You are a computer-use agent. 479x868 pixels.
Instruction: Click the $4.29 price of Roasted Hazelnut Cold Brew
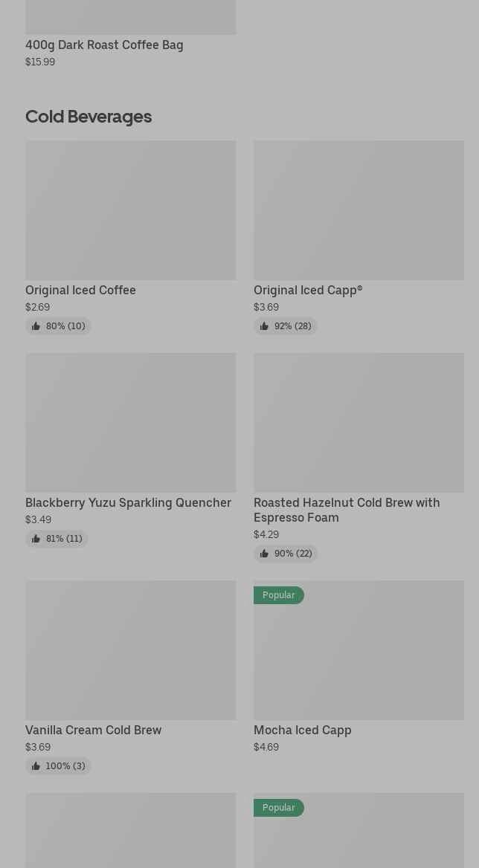(266, 534)
